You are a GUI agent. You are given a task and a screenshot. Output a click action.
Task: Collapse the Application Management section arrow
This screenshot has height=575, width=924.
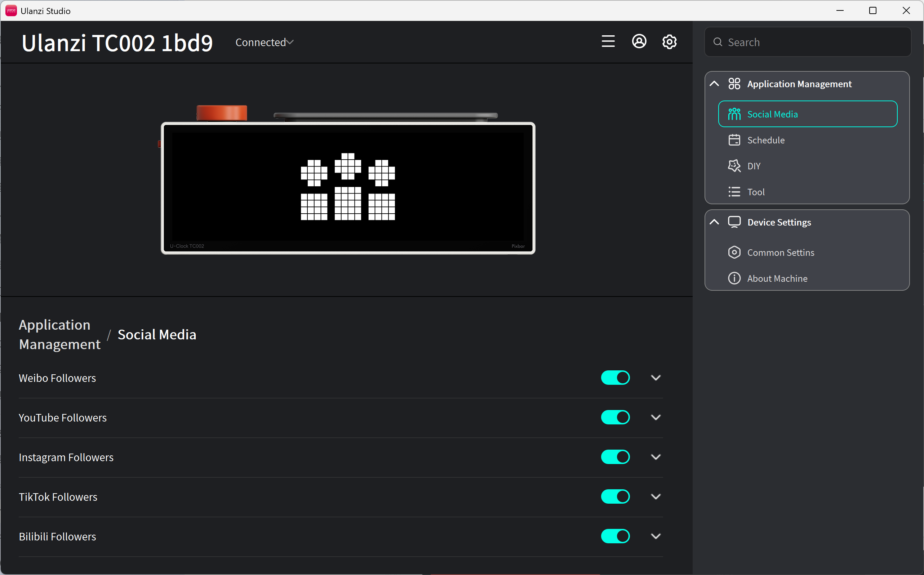714,84
